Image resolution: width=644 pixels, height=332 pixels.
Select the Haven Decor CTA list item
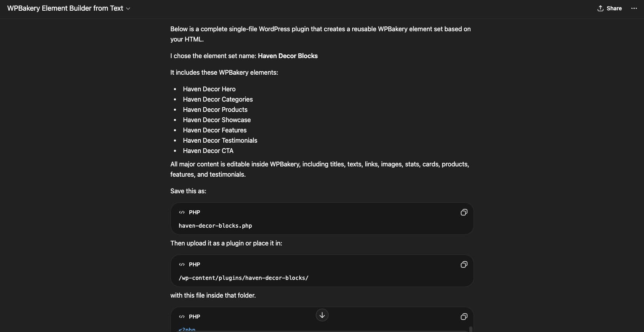click(208, 151)
